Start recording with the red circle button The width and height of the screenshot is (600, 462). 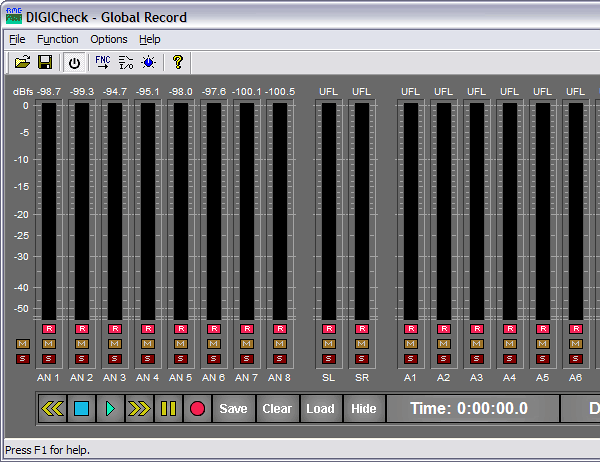tap(197, 408)
